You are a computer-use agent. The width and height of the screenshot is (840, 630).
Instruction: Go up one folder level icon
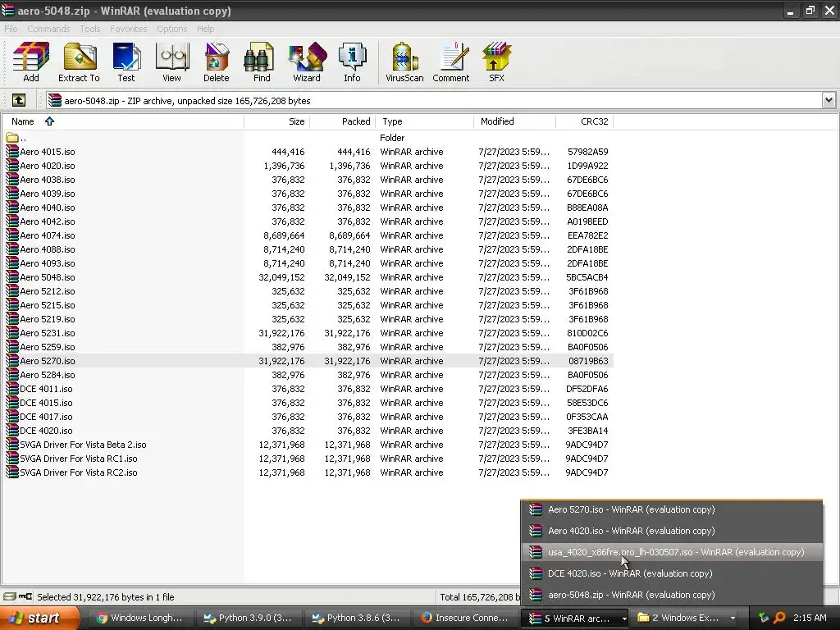point(19,100)
